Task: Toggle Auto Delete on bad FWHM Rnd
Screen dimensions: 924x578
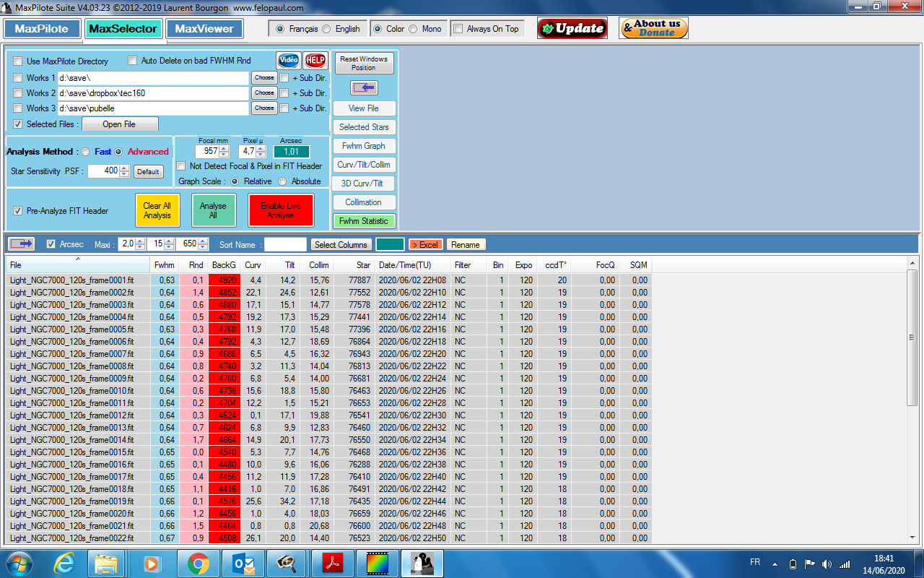Action: pyautogui.click(x=132, y=61)
